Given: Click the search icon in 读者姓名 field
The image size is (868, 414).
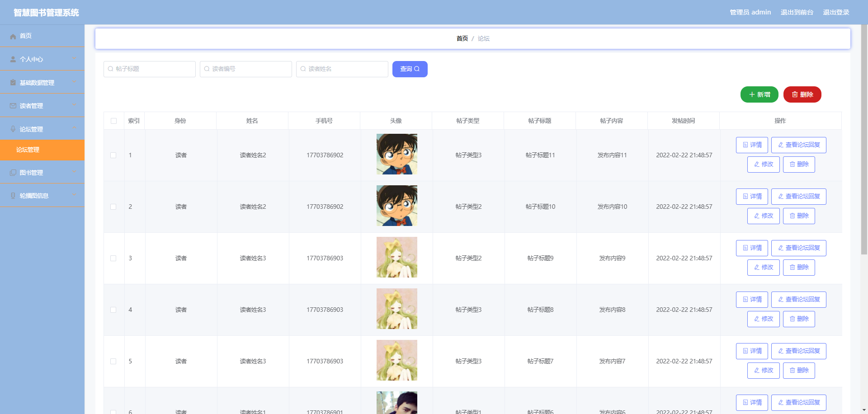Looking at the screenshot, I should [x=303, y=69].
